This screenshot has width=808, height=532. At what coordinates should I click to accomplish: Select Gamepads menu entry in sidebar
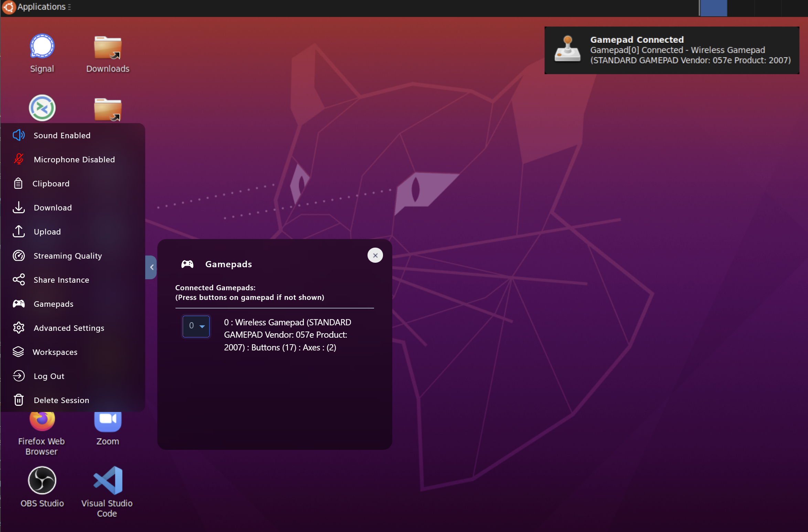click(53, 304)
